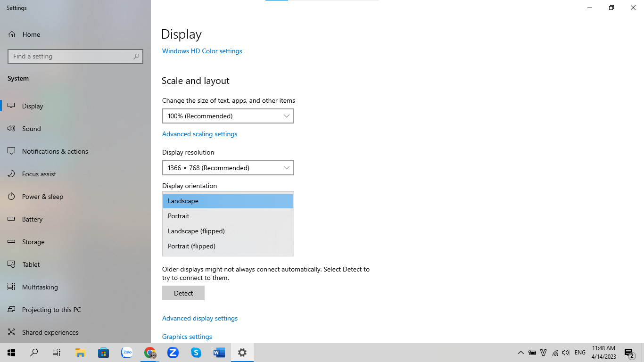644x362 pixels.
Task: Go to the Home settings page
Action: click(31, 34)
